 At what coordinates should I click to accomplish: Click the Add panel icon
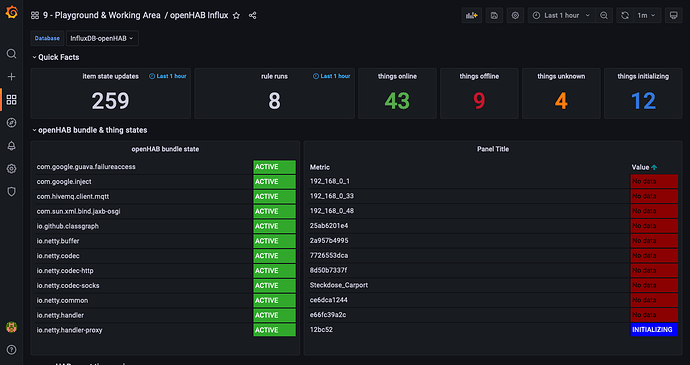pos(472,15)
